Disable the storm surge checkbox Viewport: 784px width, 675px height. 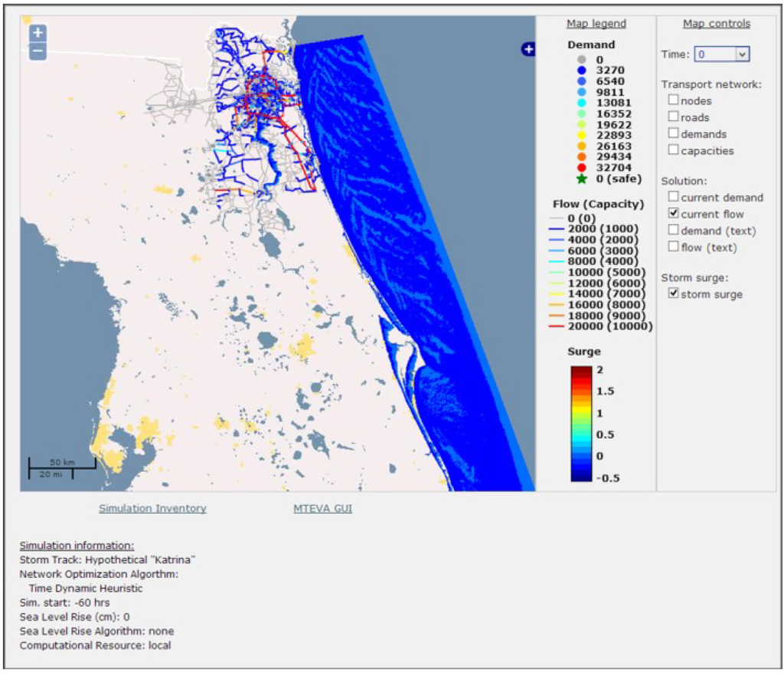point(673,293)
